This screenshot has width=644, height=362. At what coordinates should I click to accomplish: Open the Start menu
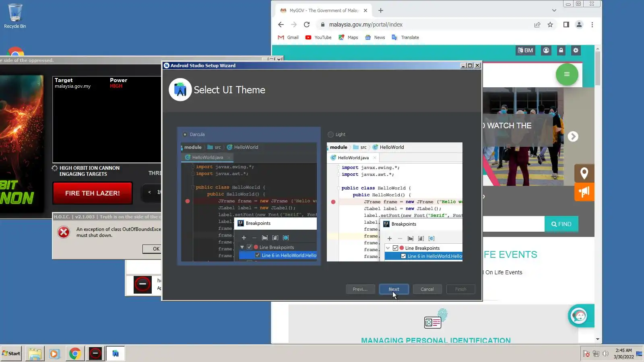click(x=11, y=354)
